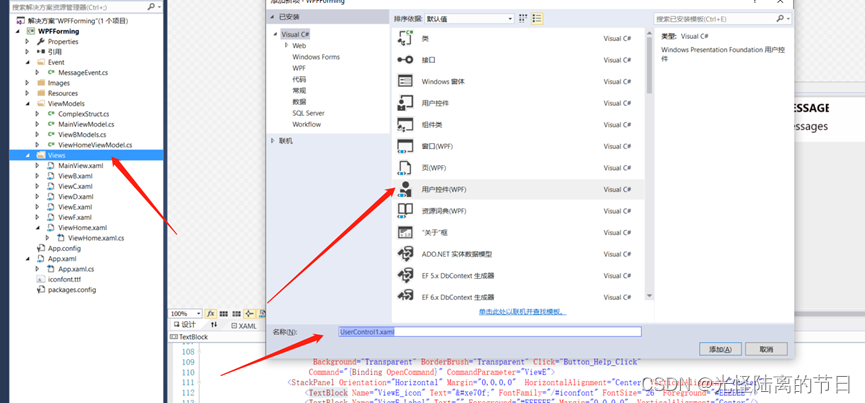
Task: Select ViewHomeViewModel.cs file
Action: [x=95, y=145]
